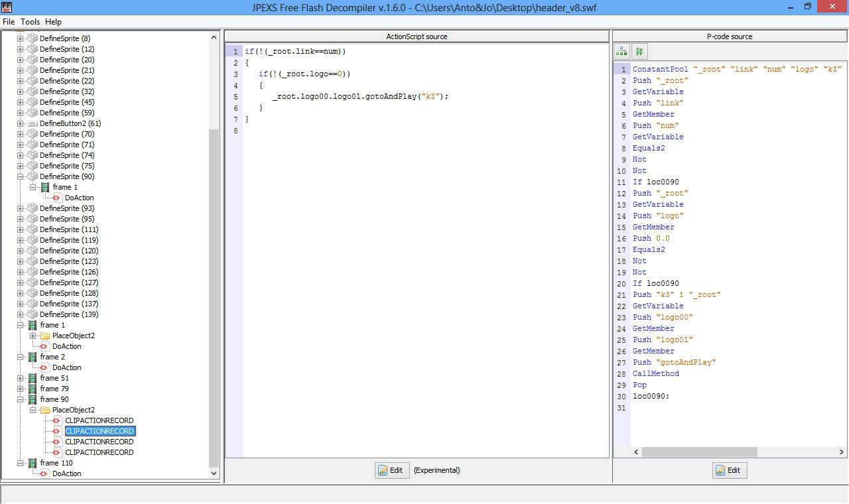This screenshot has width=849, height=504.
Task: Open the File menu
Action: point(9,22)
